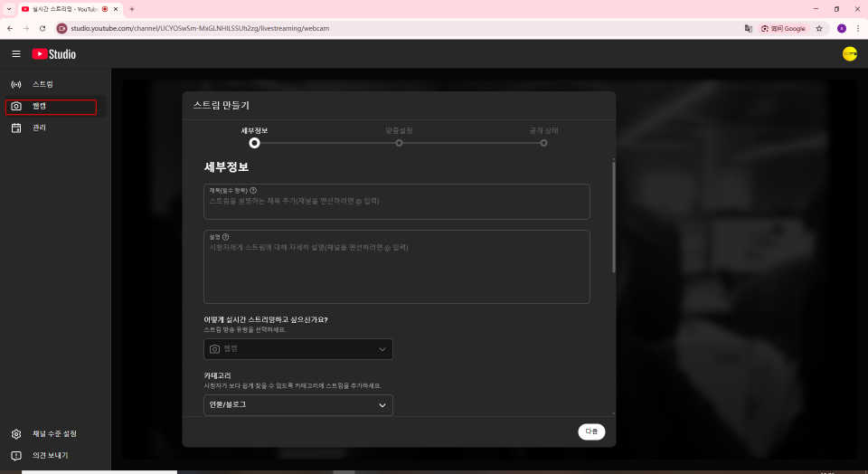Click the 공개 상태 step circle
The height and width of the screenshot is (474, 868).
[x=543, y=143]
